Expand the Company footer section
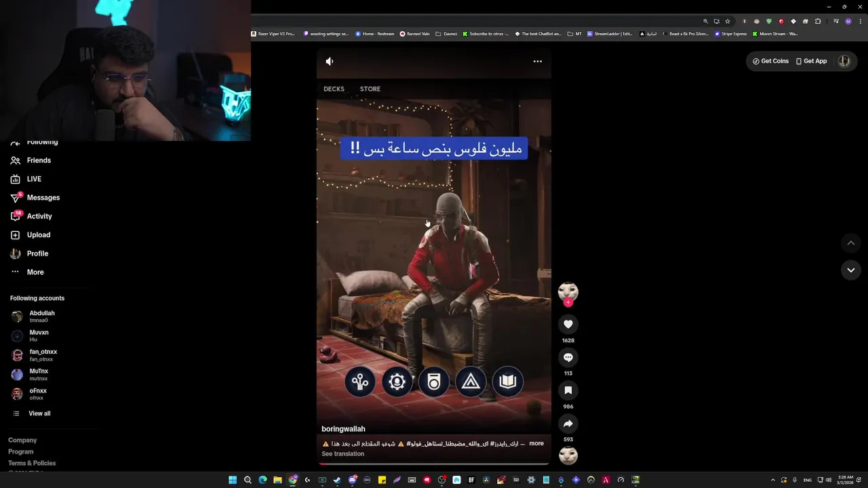 [22, 440]
